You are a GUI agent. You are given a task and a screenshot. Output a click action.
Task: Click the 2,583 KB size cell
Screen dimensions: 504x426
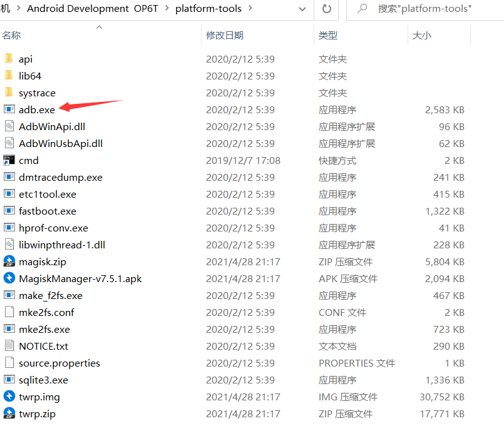pos(445,109)
